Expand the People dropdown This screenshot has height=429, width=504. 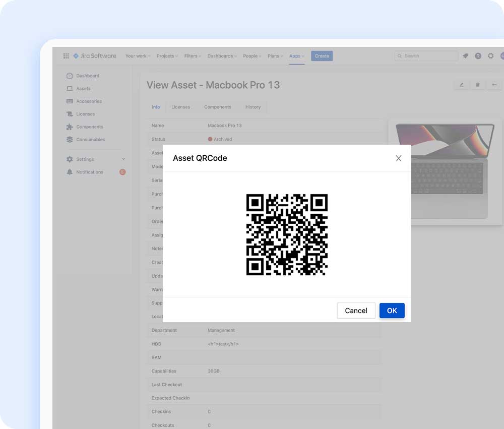(x=252, y=56)
